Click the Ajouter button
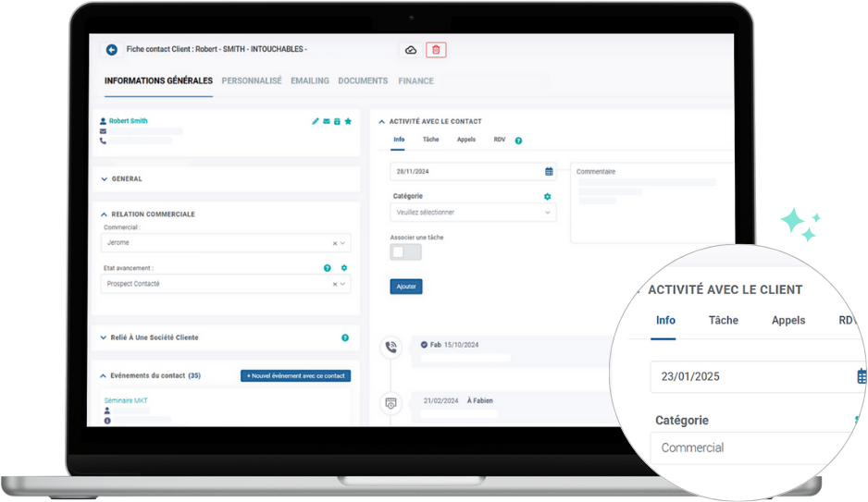Viewport: 868px width, 502px height. [x=406, y=287]
